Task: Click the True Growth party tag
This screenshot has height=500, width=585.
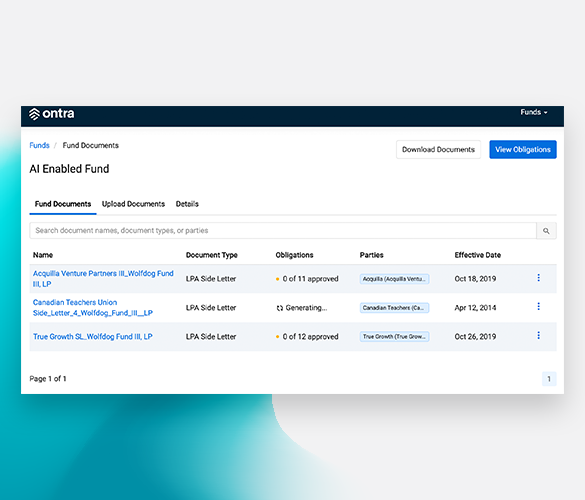Action: coord(394,337)
